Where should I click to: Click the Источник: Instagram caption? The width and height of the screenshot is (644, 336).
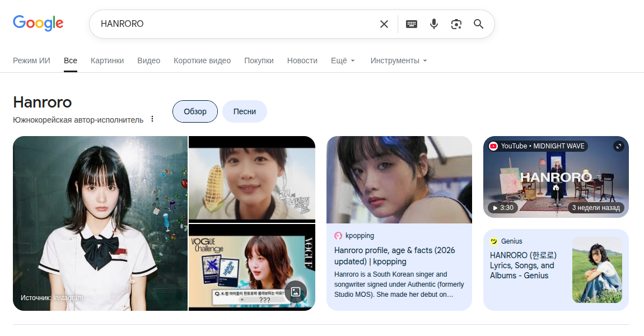52,298
